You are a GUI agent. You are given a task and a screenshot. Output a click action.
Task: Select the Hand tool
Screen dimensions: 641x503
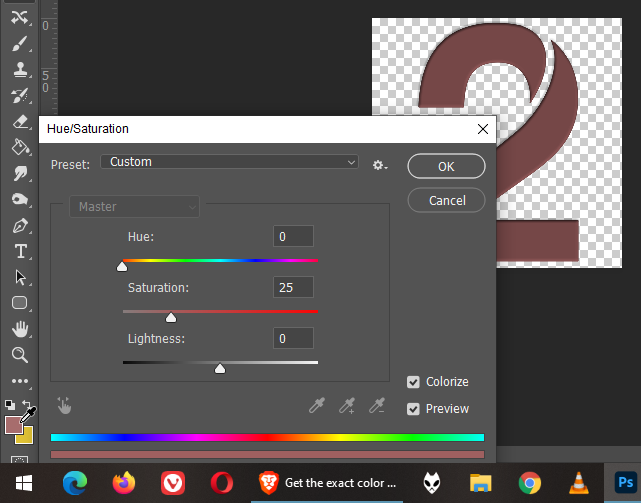(20, 329)
